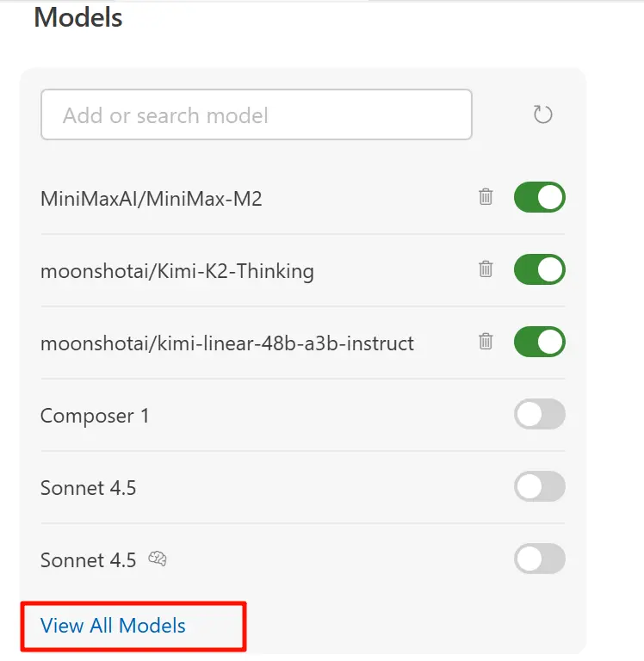644x661 pixels.
Task: Click the Sonnet 4.5 label without brain icon
Action: pos(88,488)
